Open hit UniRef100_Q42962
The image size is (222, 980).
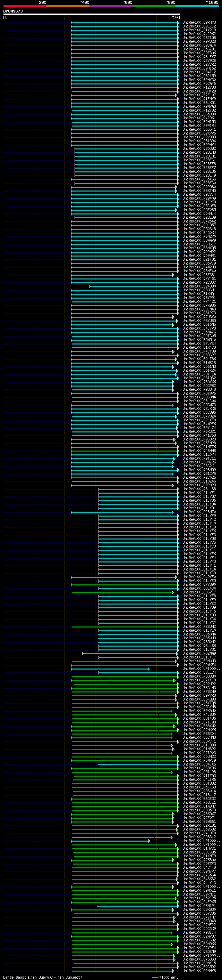pos(199,34)
